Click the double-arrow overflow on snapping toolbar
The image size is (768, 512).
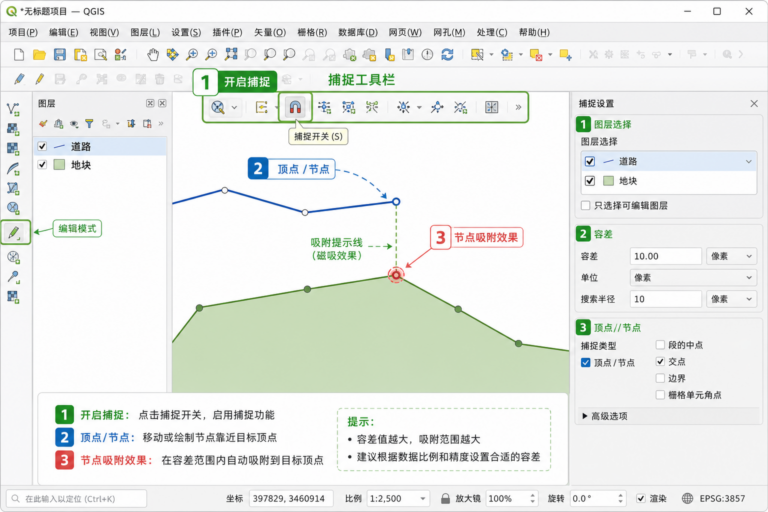pos(518,107)
